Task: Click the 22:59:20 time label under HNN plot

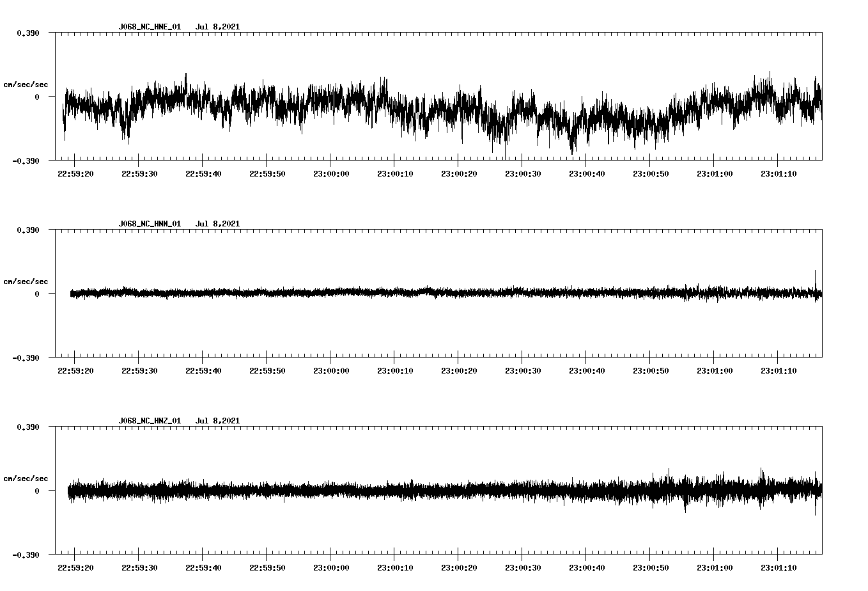Action: coord(75,371)
